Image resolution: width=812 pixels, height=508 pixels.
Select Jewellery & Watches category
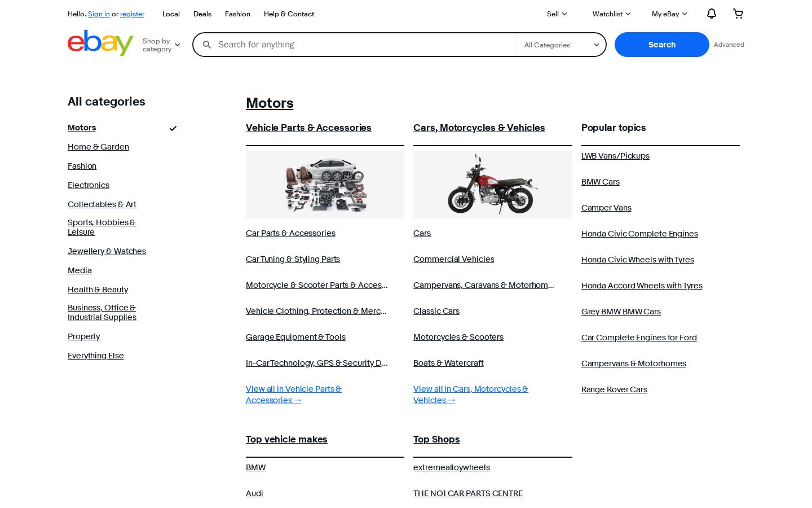pos(107,251)
